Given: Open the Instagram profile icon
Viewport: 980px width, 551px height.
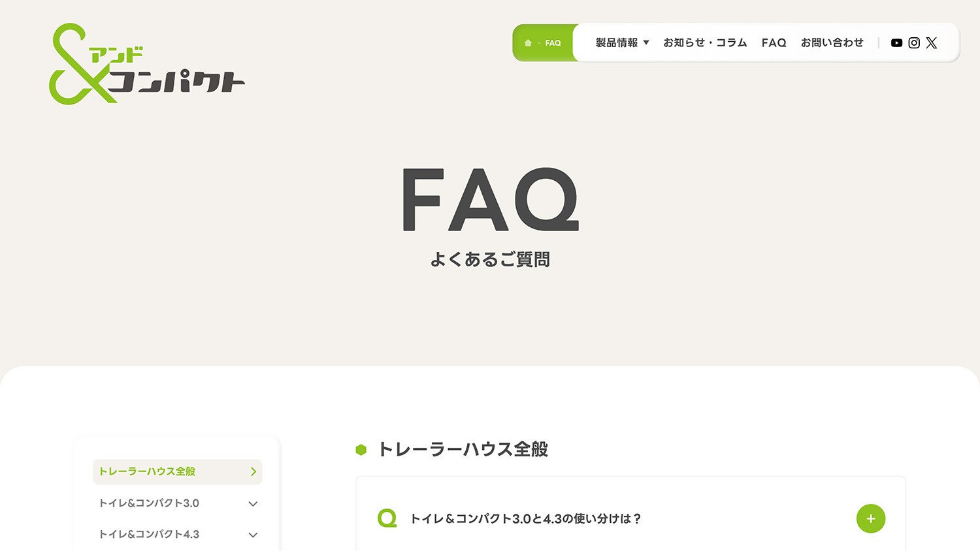Looking at the screenshot, I should (914, 43).
